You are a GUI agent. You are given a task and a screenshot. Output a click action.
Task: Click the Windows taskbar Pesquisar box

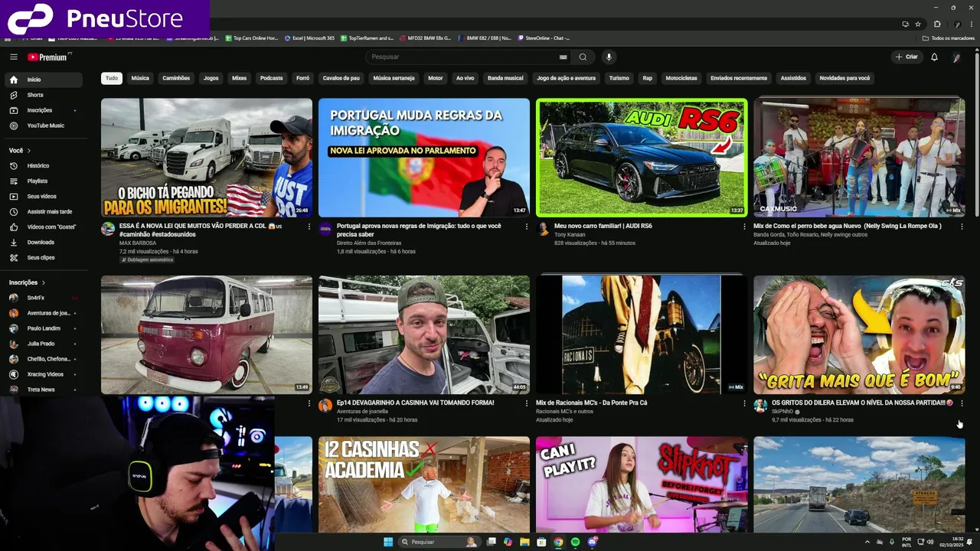point(439,542)
